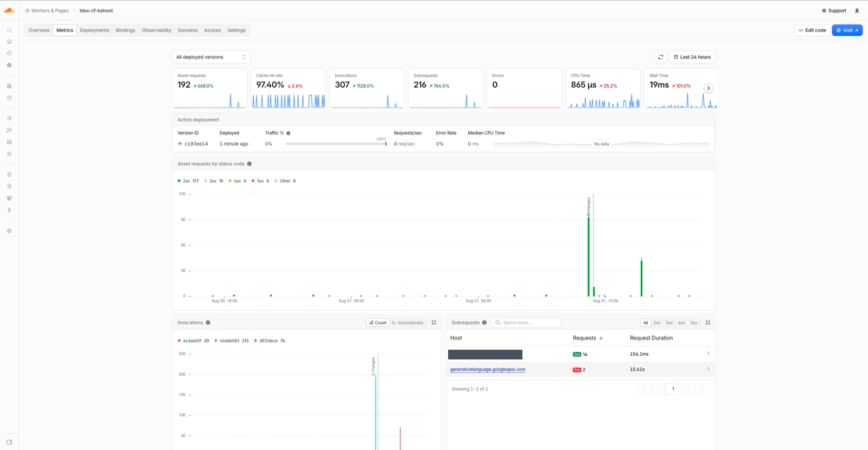This screenshot has height=450, width=868.
Task: Open the globe domains icon in sidebar
Action: (x=9, y=65)
